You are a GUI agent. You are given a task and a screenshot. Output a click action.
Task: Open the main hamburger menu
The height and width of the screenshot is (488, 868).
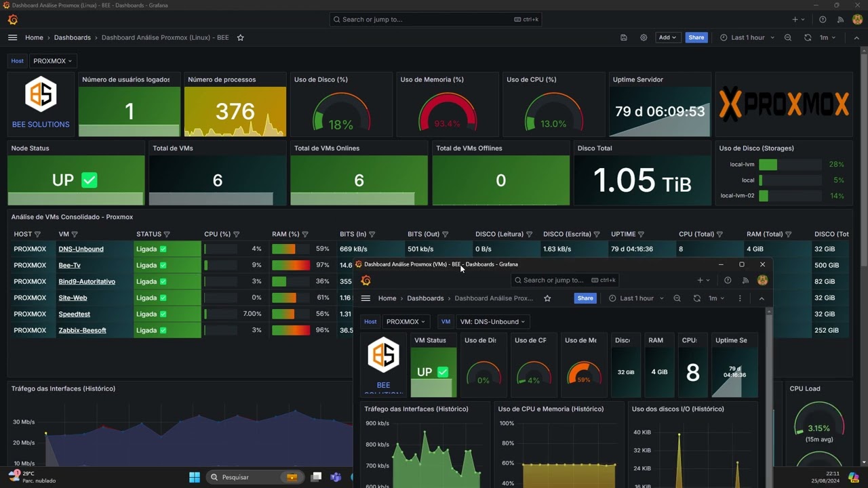point(13,38)
